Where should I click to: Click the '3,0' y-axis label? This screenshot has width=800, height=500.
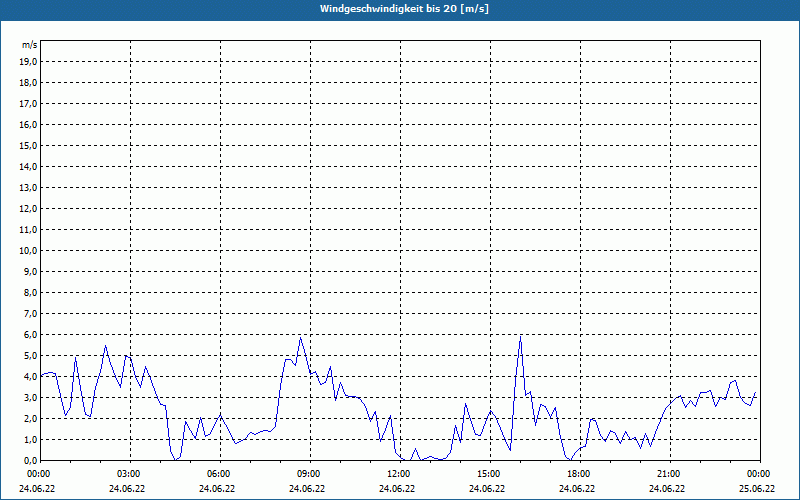(x=30, y=397)
